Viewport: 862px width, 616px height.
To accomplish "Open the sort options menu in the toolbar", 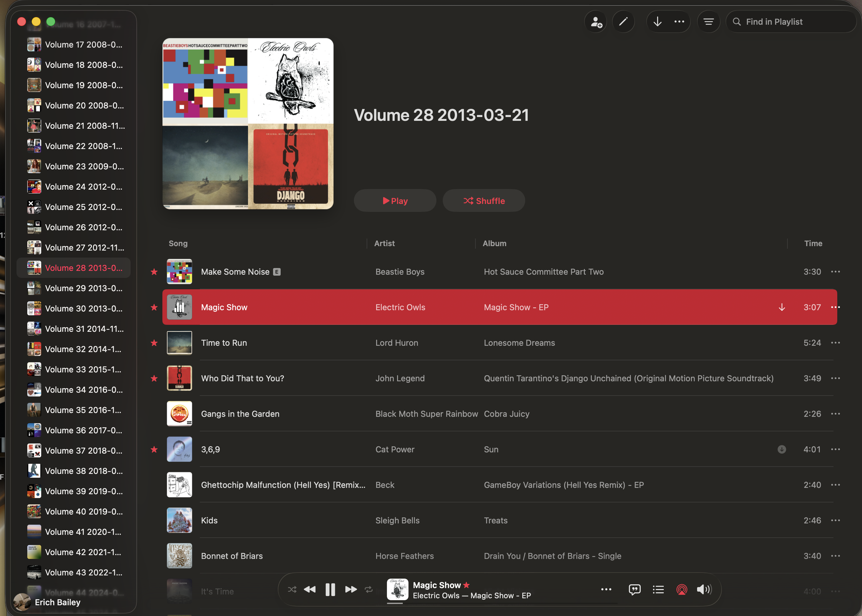I will click(709, 22).
